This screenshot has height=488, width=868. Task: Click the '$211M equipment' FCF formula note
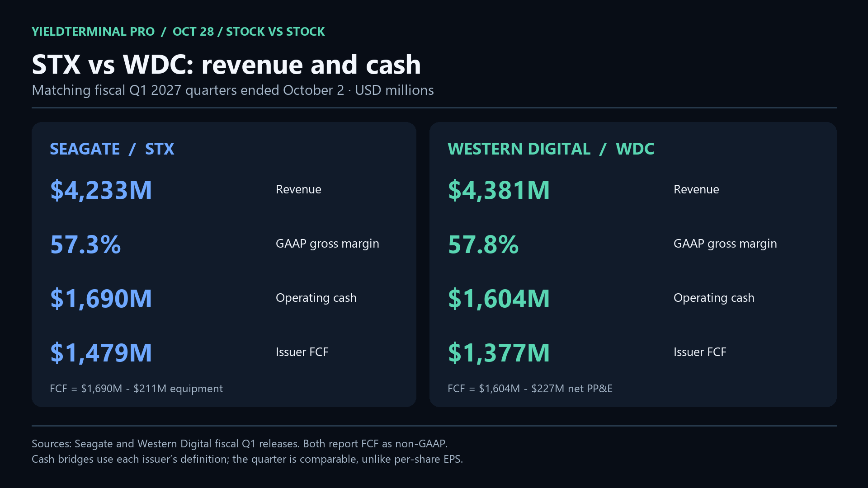[x=136, y=389]
